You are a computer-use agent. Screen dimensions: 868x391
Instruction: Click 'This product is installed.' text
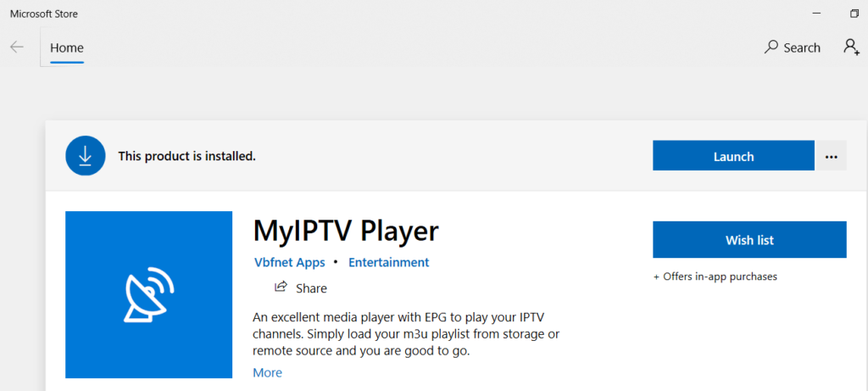click(186, 156)
